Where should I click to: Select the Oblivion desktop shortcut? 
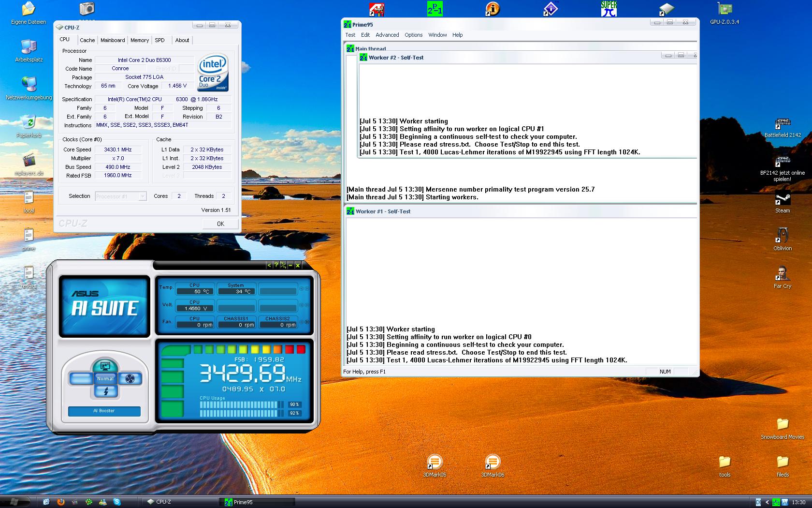point(783,239)
